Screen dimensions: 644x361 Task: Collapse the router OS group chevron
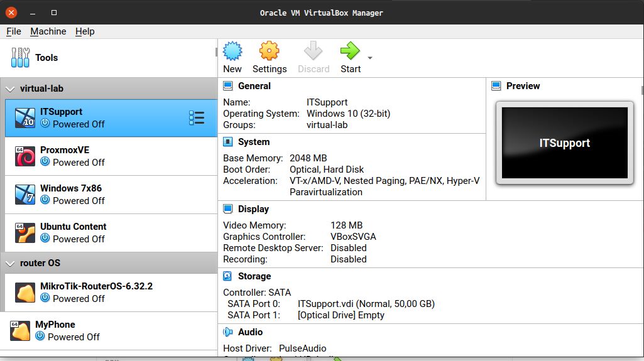(10, 264)
